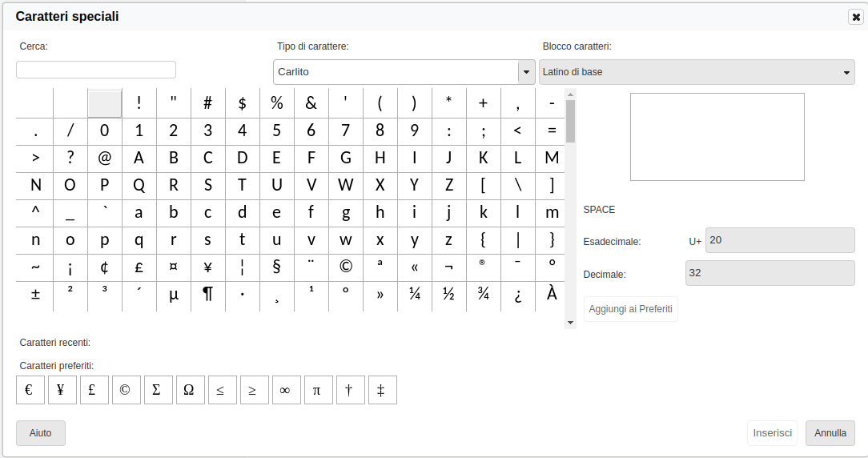Select the at sign @ character
Screen dimensions: 868x458
[x=104, y=158]
